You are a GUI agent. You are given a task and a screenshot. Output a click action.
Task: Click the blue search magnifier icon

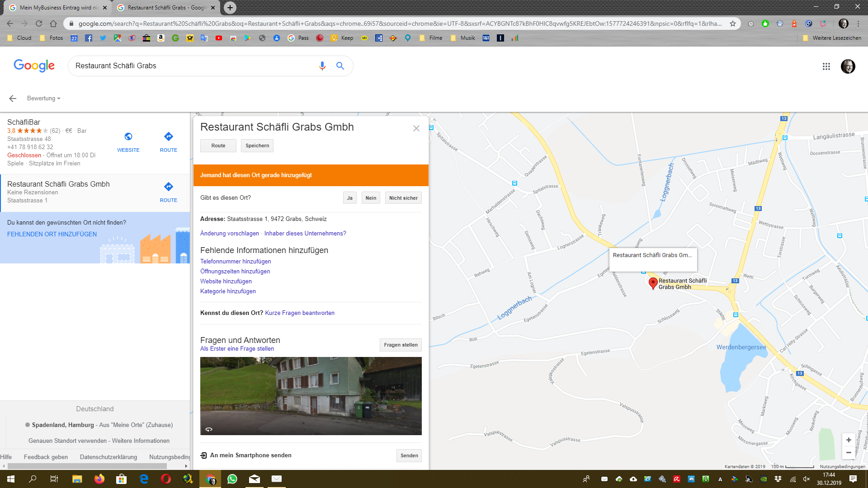[x=340, y=66]
